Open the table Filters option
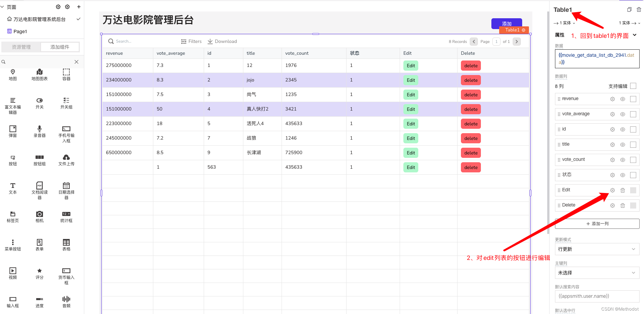The image size is (644, 314). tap(191, 41)
